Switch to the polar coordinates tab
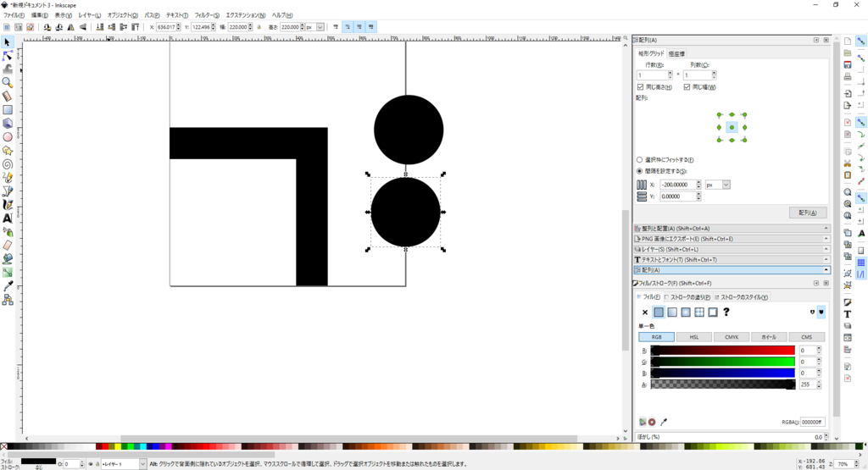 pyautogui.click(x=676, y=53)
